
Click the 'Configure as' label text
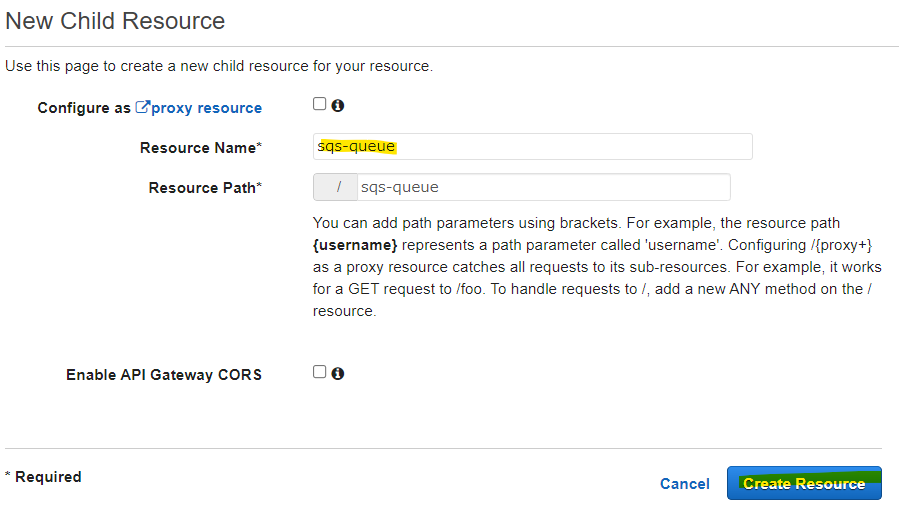pyautogui.click(x=84, y=108)
